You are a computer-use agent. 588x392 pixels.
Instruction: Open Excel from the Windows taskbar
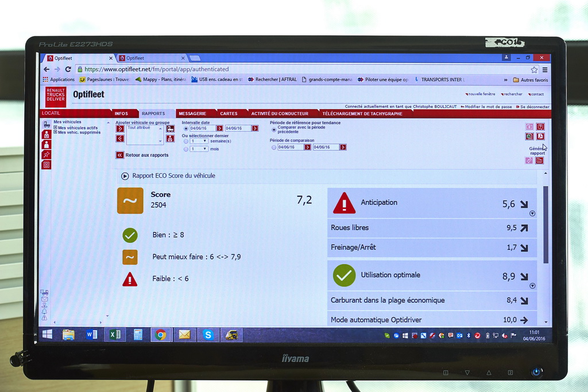115,335
